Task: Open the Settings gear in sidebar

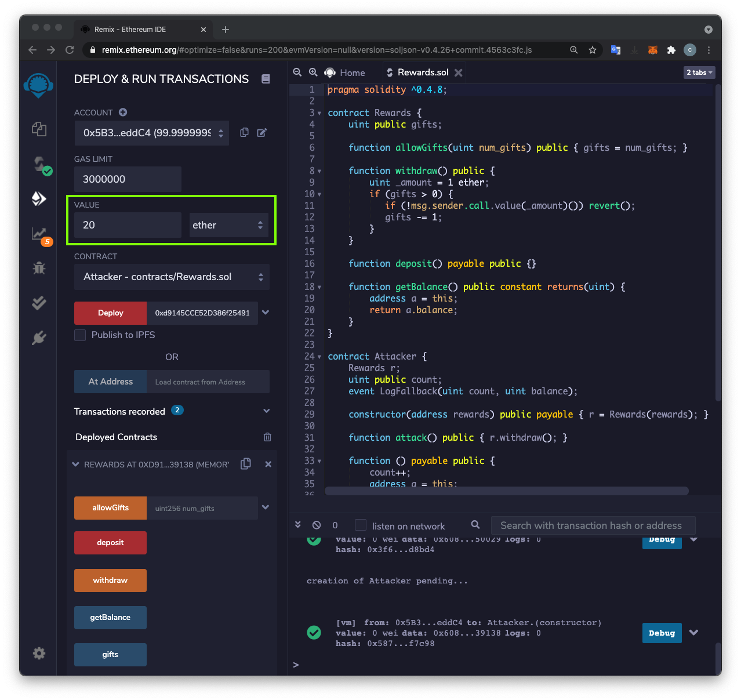Action: pyautogui.click(x=39, y=653)
